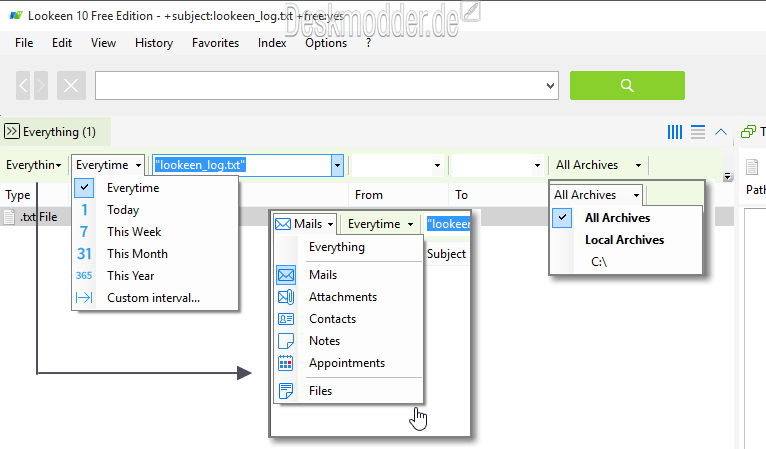The height and width of the screenshot is (449, 766).
Task: Click the This Week 7 icon
Action: [84, 232]
